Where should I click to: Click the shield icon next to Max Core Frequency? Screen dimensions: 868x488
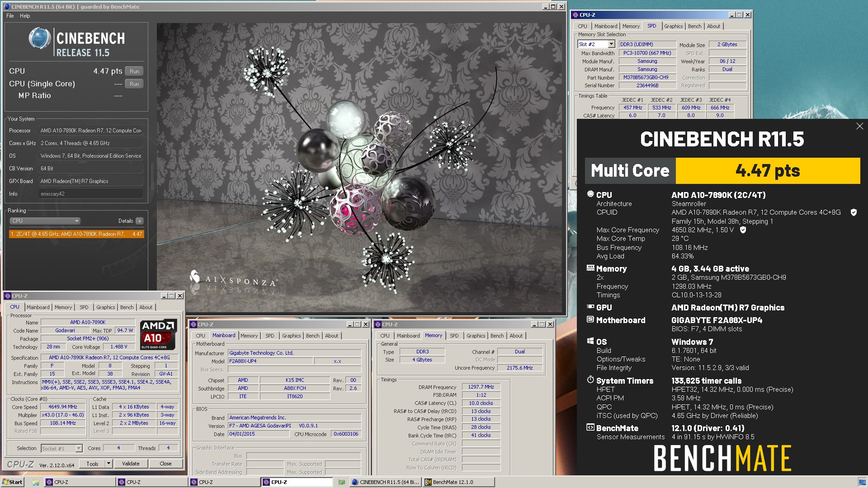743,230
